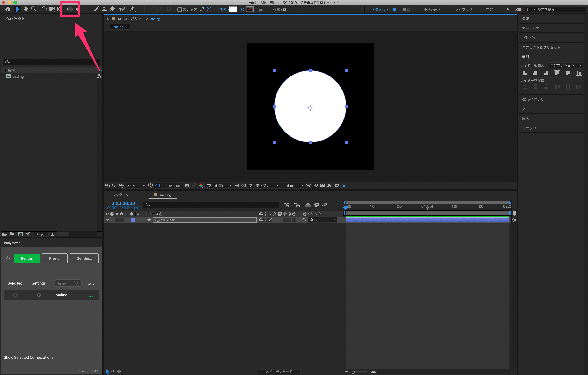Select the Rotation tool

[44, 9]
